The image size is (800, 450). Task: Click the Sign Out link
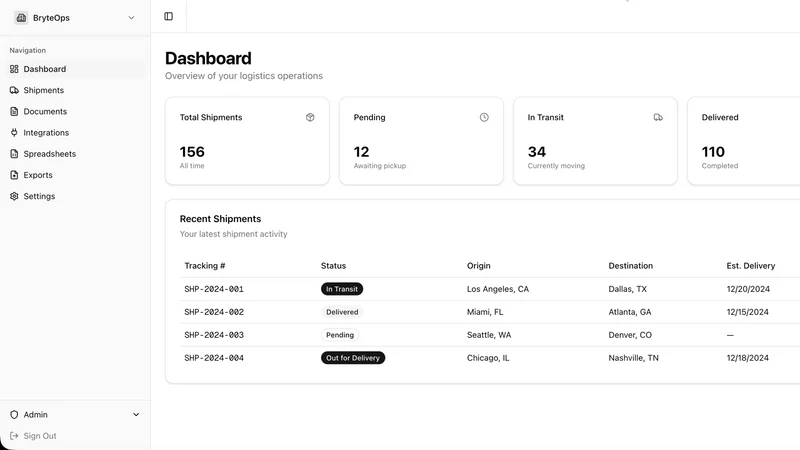(x=40, y=436)
